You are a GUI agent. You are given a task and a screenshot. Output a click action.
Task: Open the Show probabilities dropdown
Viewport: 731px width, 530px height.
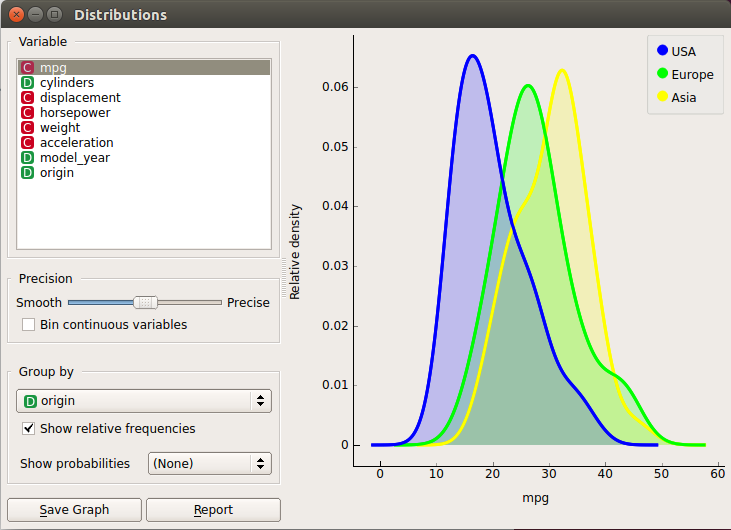click(210, 463)
